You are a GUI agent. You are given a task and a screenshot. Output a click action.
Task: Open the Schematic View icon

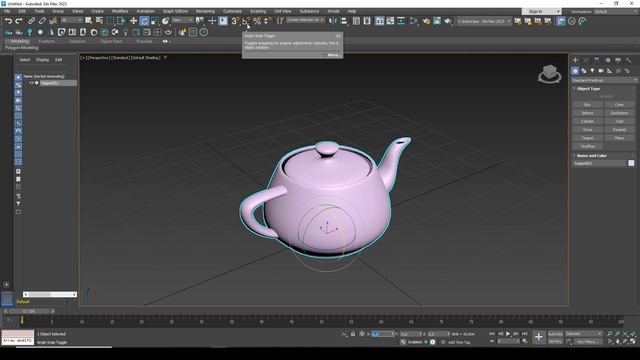point(401,21)
